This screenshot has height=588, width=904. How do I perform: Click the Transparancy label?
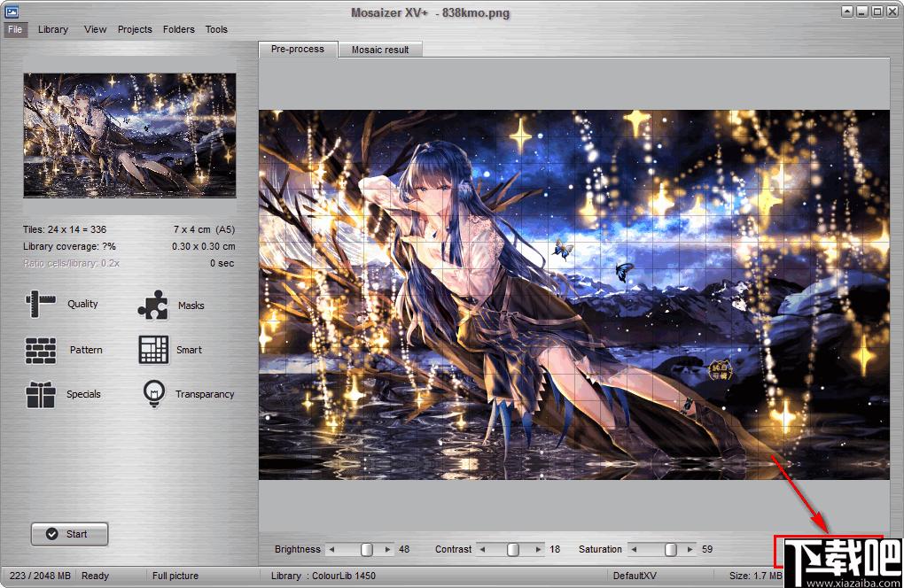(205, 394)
